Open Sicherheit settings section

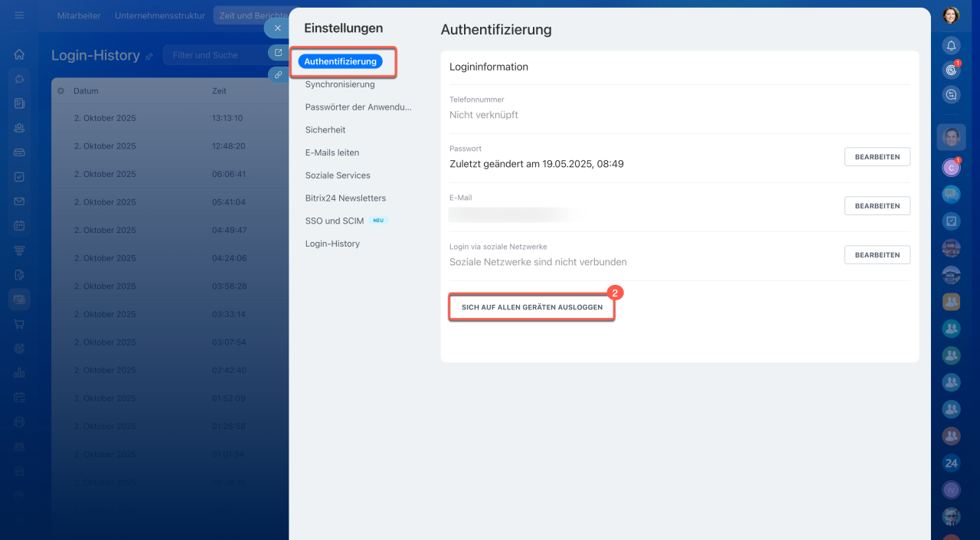click(325, 130)
